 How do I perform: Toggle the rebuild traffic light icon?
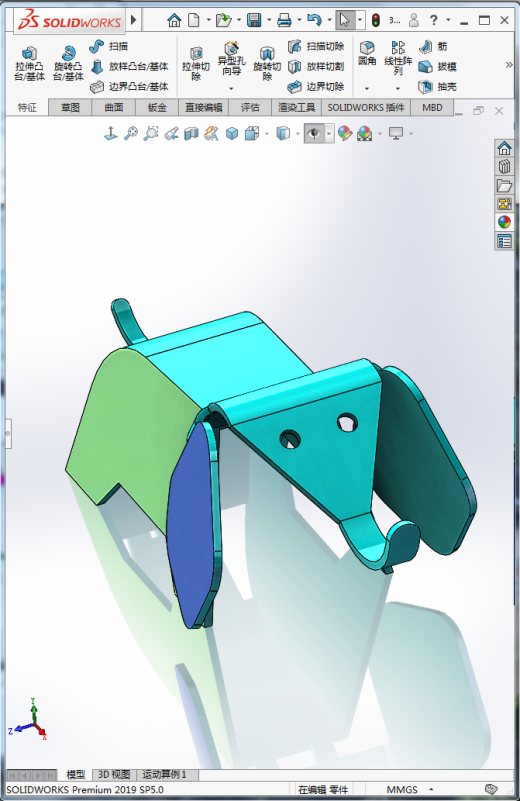376,20
